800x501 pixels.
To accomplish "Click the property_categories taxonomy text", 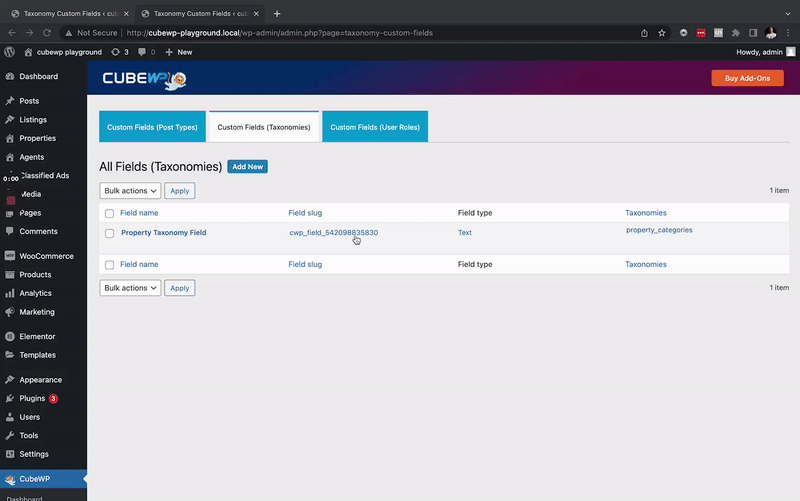I will coord(659,230).
